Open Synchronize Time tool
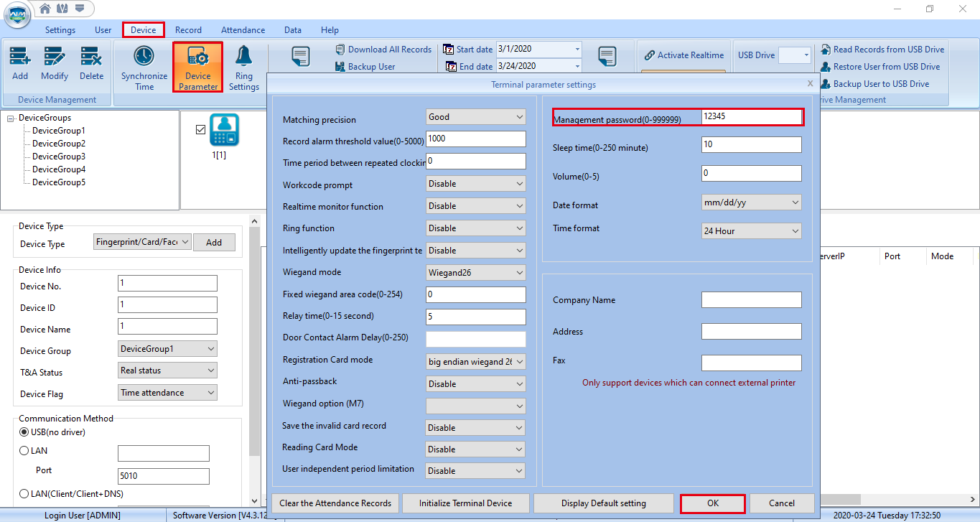This screenshot has height=522, width=980. tap(144, 64)
